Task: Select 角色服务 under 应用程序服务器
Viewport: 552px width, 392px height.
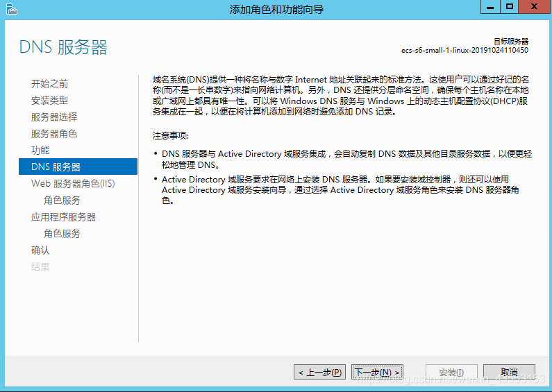Action: tap(62, 234)
